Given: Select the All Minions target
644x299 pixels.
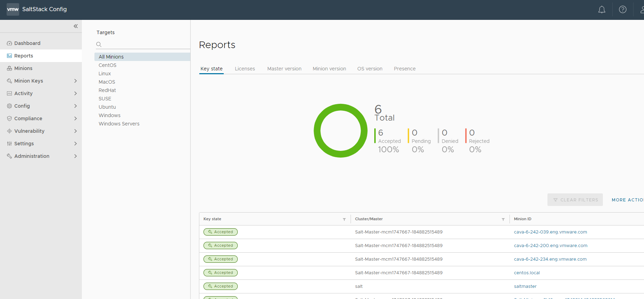Looking at the screenshot, I should (x=142, y=57).
